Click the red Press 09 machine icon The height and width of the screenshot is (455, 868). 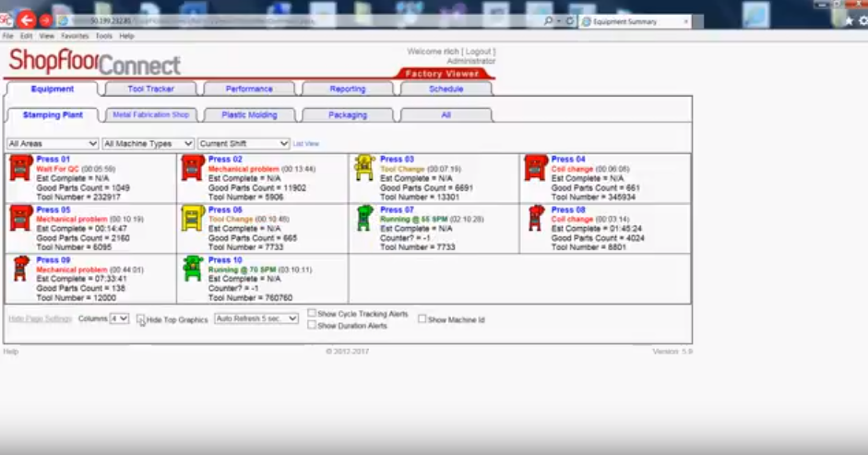[x=20, y=269]
